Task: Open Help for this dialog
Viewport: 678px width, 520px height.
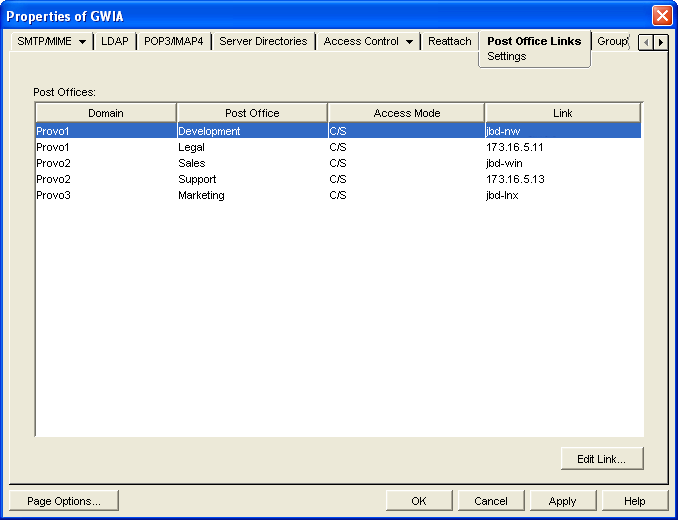Action: (634, 501)
